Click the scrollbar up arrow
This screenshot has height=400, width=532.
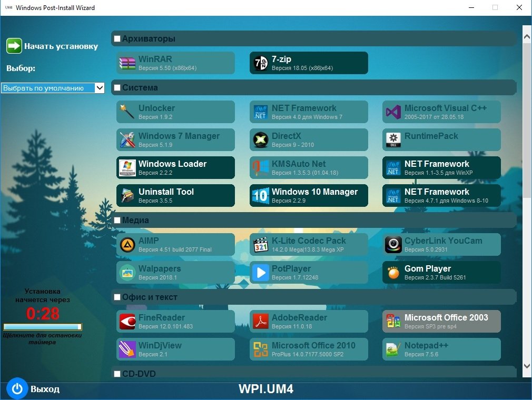pos(527,37)
